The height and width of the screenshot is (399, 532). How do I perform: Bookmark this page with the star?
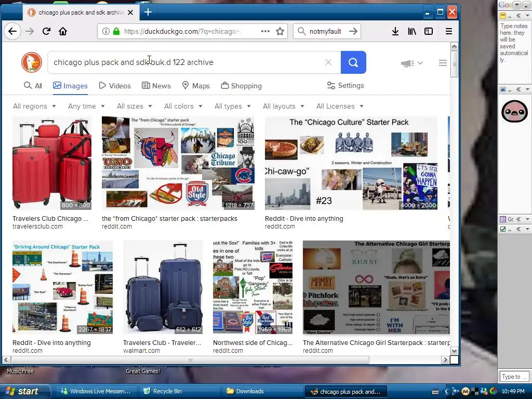pos(280,31)
